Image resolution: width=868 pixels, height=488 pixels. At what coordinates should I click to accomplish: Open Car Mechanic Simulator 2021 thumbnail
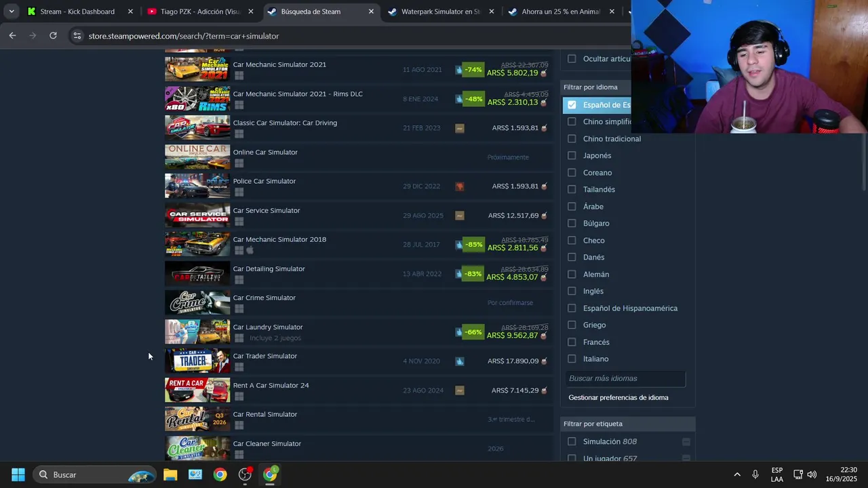click(197, 69)
